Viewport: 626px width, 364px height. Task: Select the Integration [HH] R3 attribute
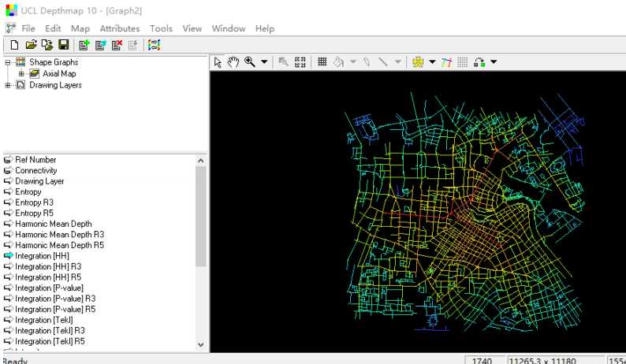[48, 266]
